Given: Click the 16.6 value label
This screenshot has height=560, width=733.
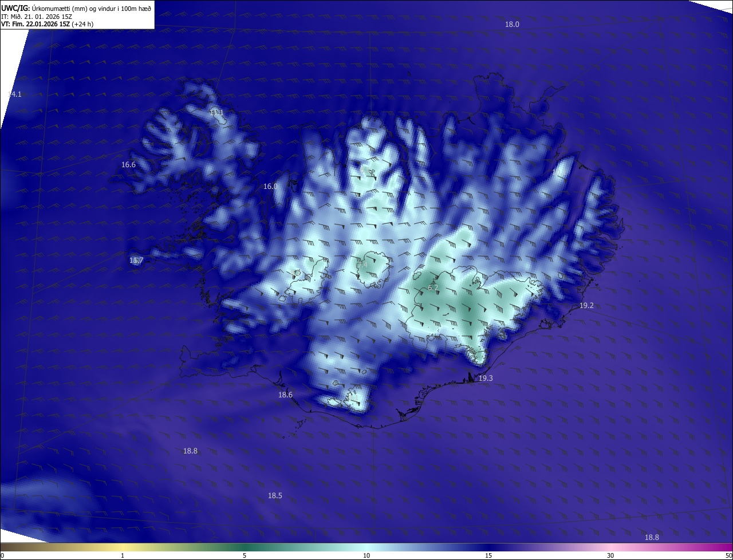Looking at the screenshot, I should [x=128, y=165].
